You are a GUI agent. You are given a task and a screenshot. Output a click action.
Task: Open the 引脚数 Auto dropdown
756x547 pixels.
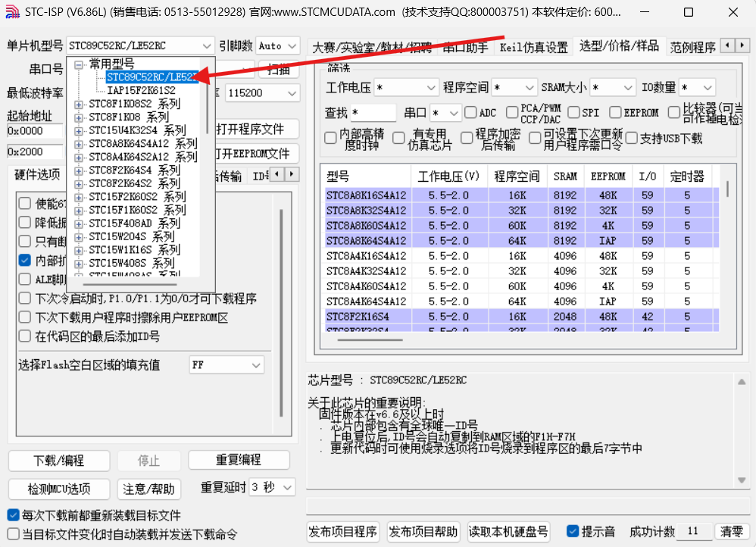click(278, 45)
